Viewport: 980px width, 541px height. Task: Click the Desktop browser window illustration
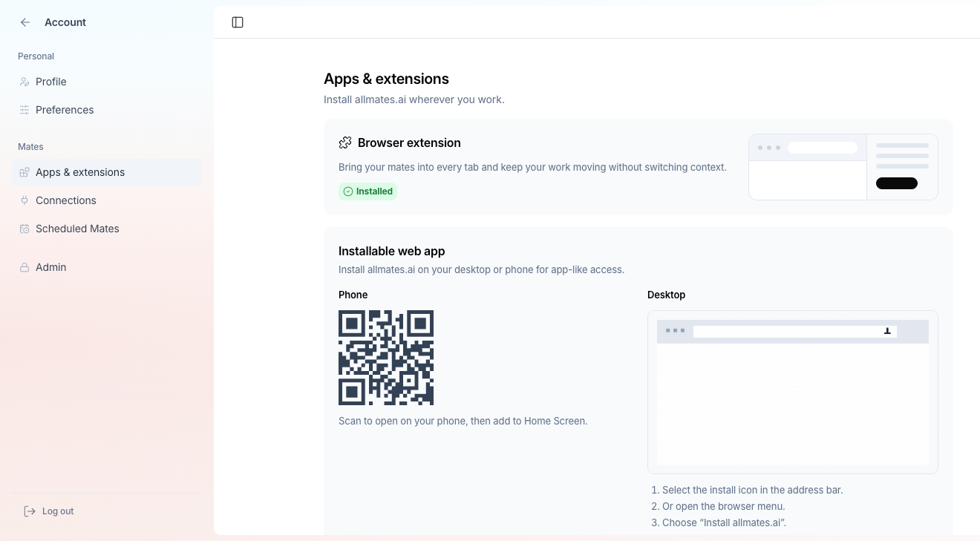[793, 392]
